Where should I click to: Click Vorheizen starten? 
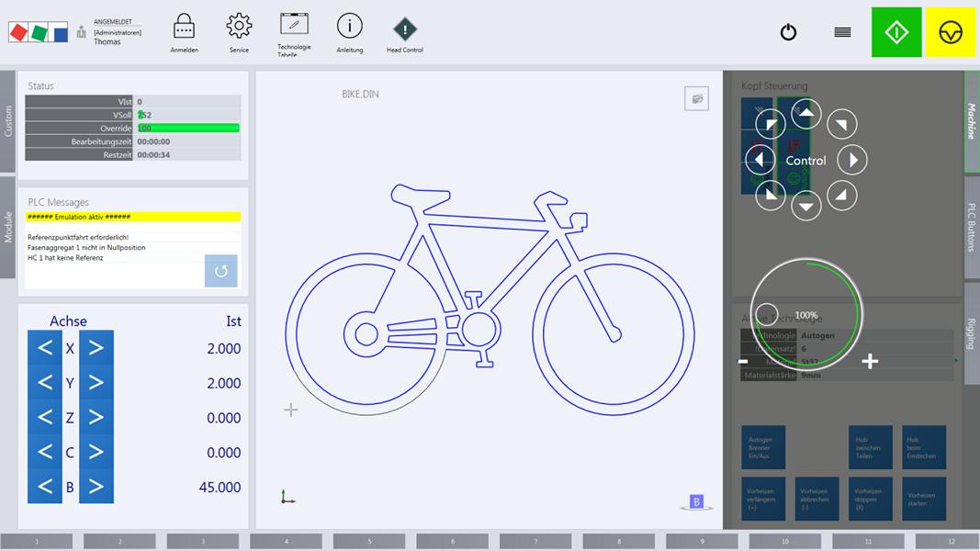tap(924, 500)
